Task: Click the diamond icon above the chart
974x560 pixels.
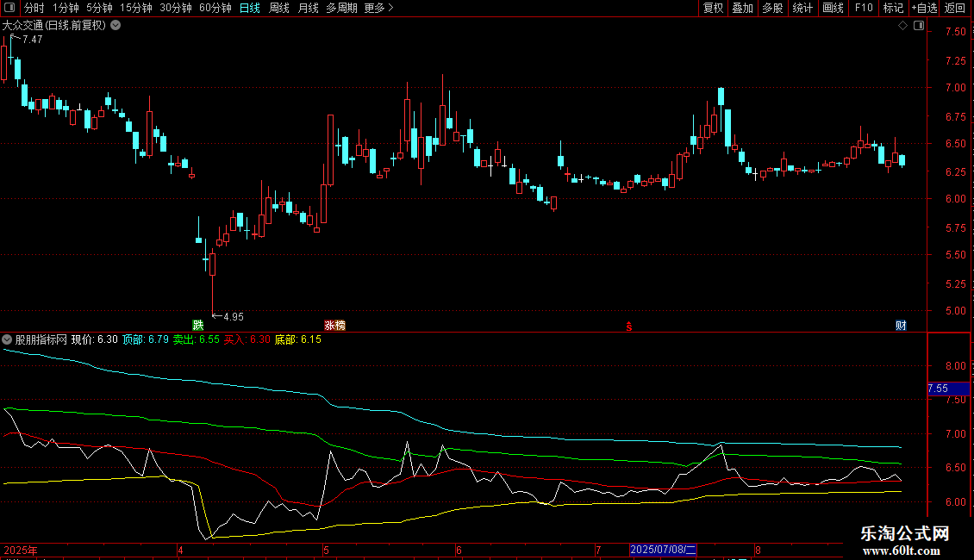Action: (902, 26)
